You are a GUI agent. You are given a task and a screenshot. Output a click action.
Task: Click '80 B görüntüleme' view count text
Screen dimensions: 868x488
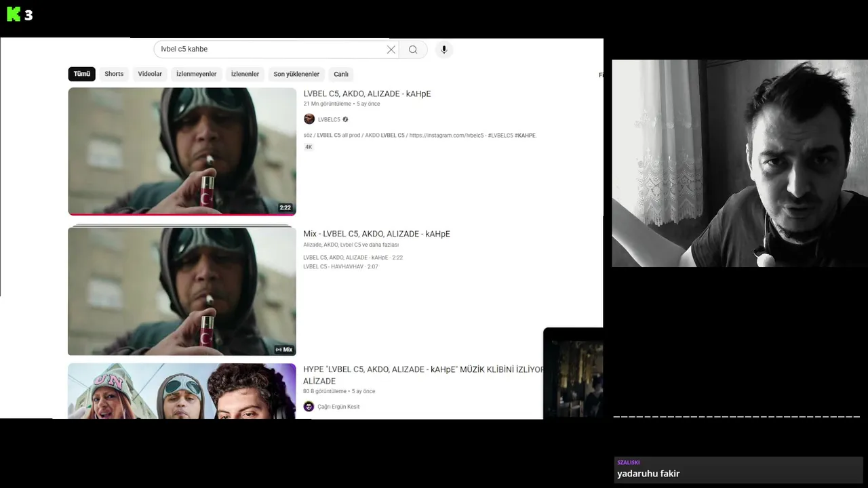pyautogui.click(x=324, y=391)
